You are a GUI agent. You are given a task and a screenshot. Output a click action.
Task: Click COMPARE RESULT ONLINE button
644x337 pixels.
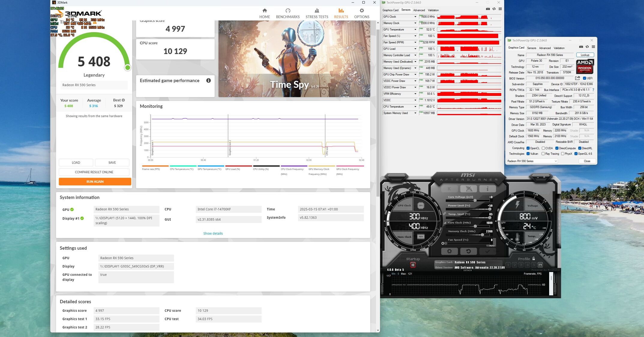click(94, 172)
